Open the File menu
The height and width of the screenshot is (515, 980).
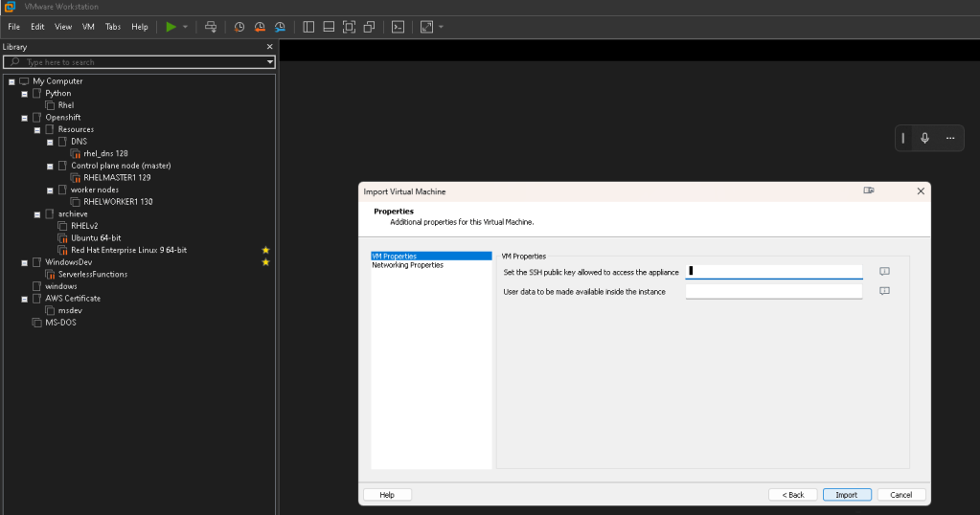pyautogui.click(x=13, y=27)
